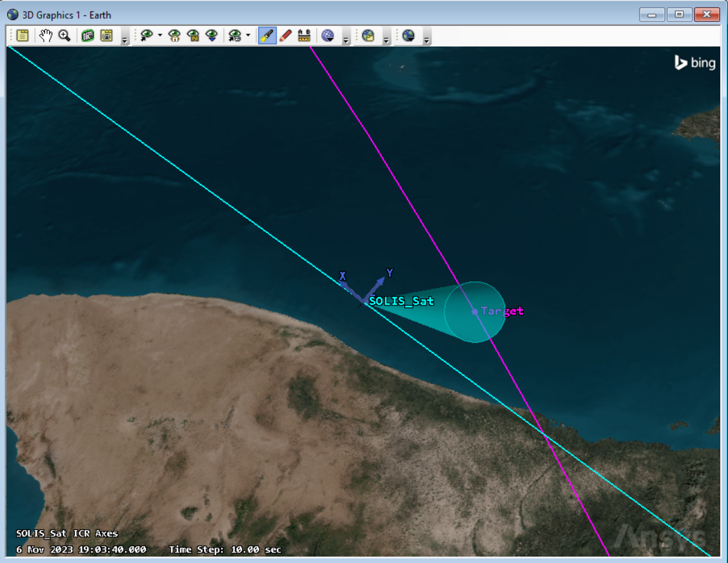Open the first toolbar overflow chevron
Screen dimensions: 728x563
point(123,39)
